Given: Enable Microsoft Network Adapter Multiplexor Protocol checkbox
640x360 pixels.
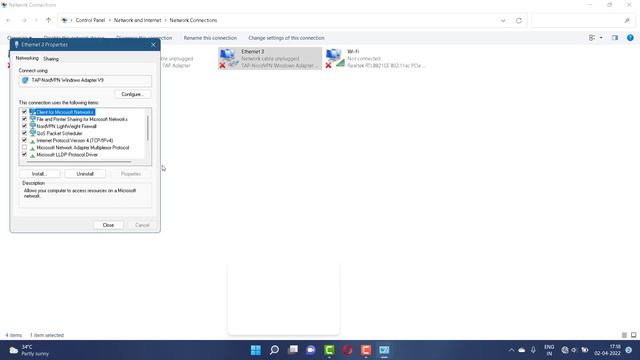Looking at the screenshot, I should point(24,147).
